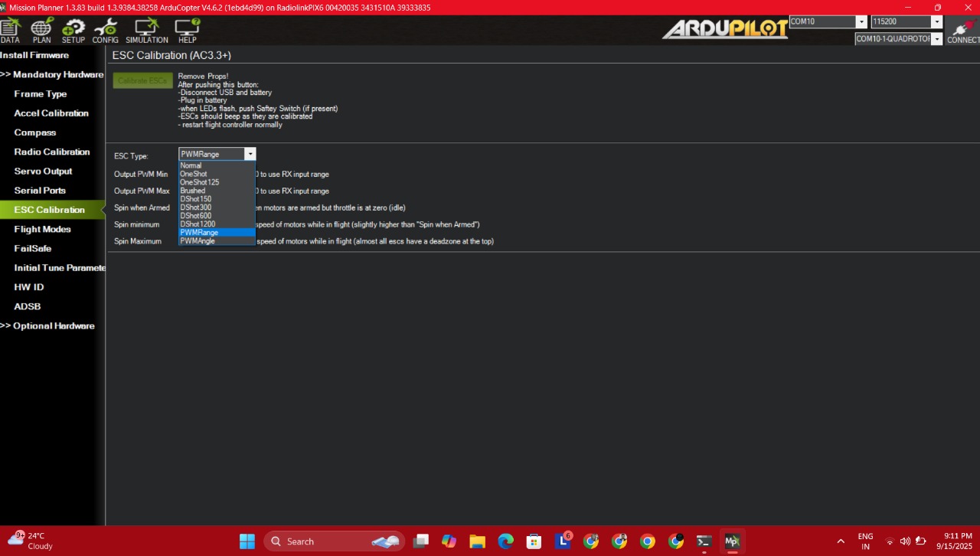Open the CONFIG wrench icon

105,30
